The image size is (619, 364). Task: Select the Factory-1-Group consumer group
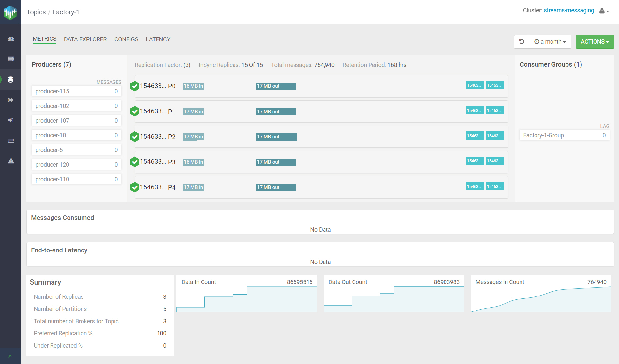(564, 135)
